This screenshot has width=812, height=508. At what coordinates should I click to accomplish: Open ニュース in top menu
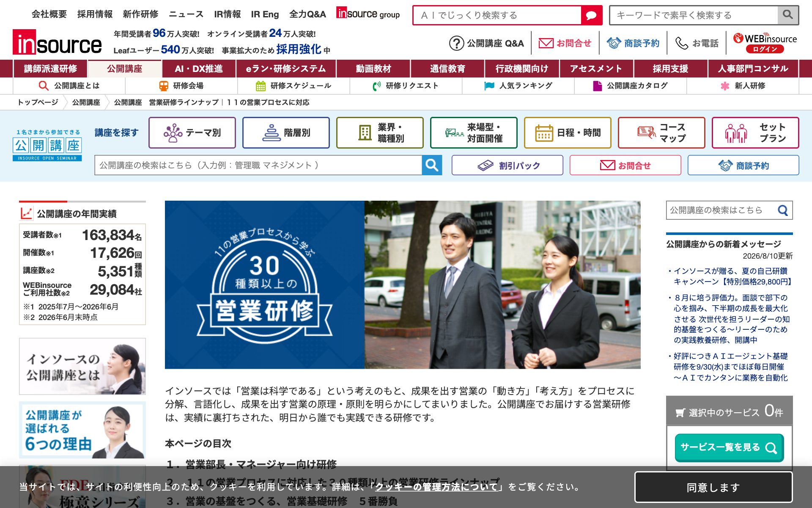click(186, 14)
